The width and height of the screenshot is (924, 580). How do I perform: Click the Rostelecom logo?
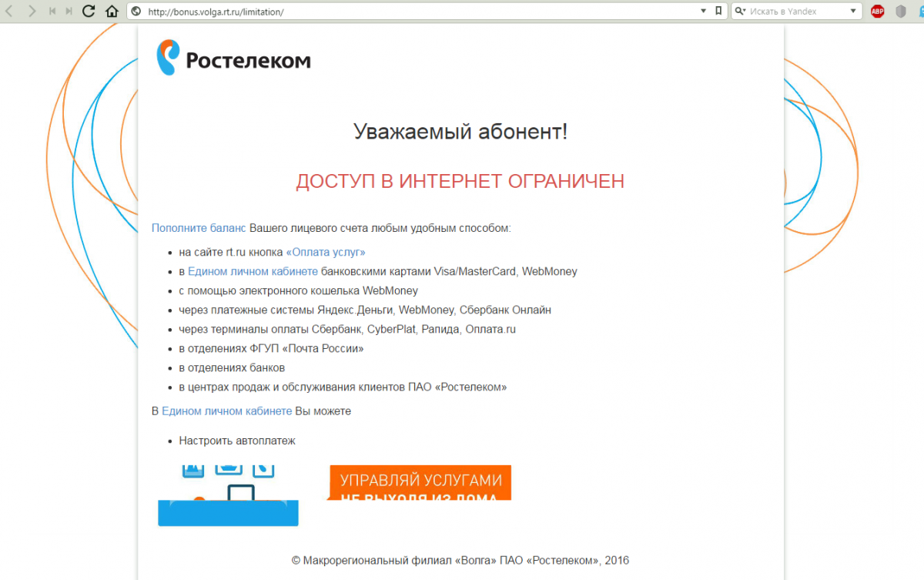(x=234, y=58)
